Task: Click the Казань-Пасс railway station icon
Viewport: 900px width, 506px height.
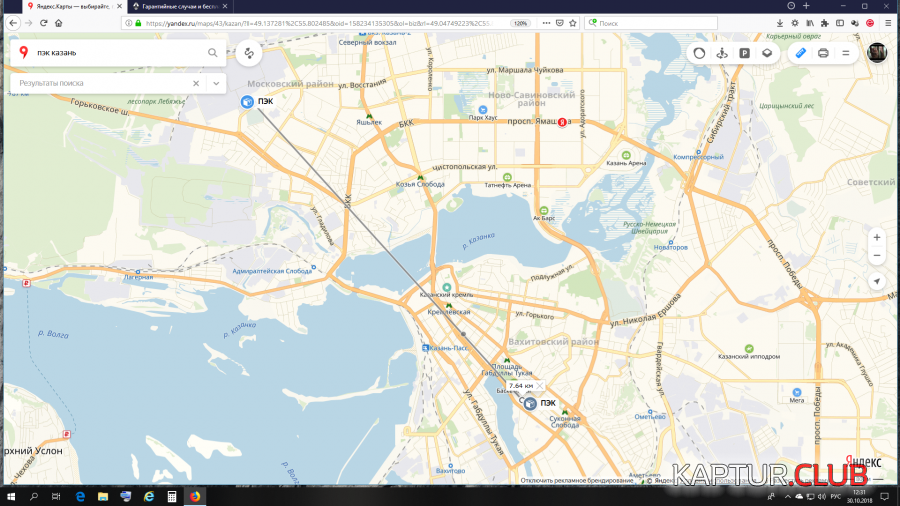Action: pyautogui.click(x=425, y=348)
